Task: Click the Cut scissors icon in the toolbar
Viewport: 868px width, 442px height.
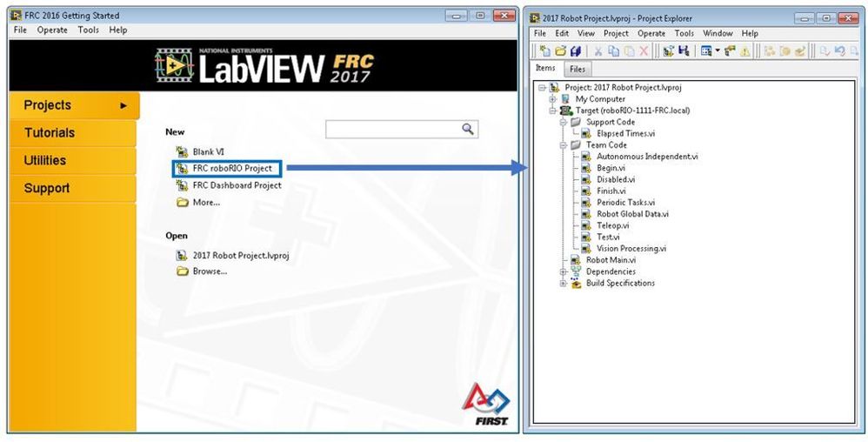Action: (598, 51)
